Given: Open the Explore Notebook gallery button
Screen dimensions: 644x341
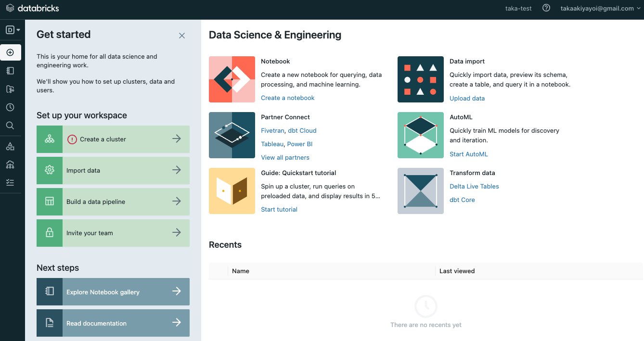Looking at the screenshot, I should [113, 291].
